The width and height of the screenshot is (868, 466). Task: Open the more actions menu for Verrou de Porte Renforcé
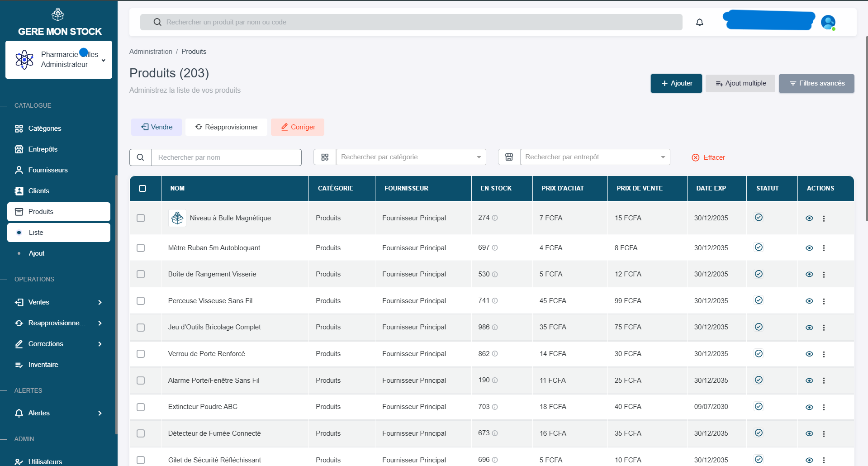(824, 354)
